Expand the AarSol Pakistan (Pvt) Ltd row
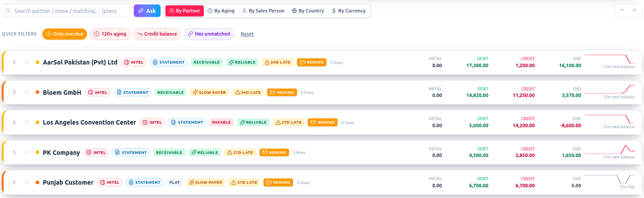 [14, 62]
